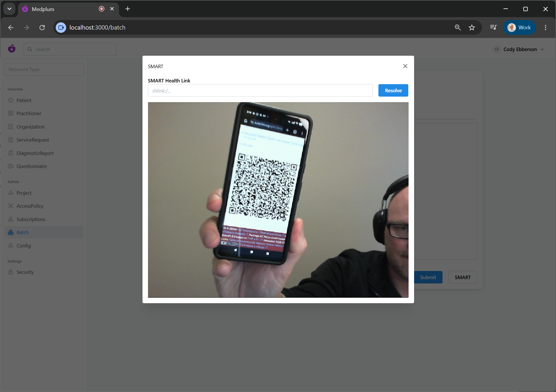The image size is (556, 392).
Task: Click the Questionnaire sidebar icon
Action: tap(11, 166)
